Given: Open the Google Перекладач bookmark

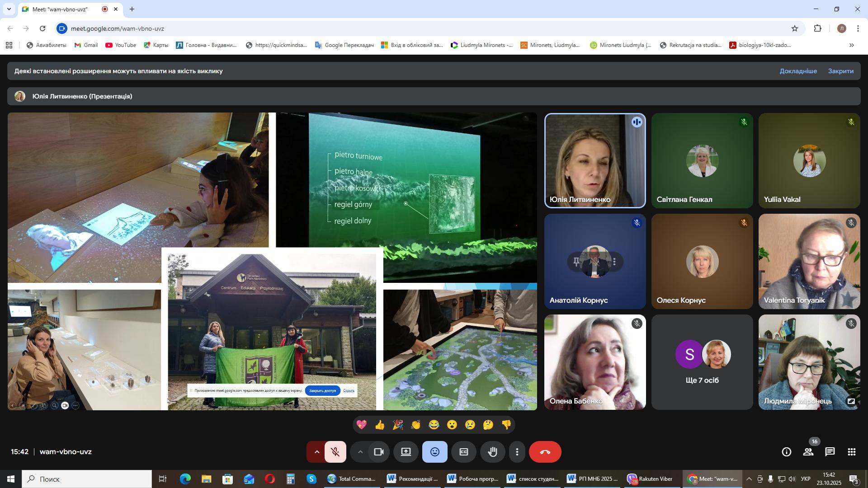Looking at the screenshot, I should tap(344, 45).
